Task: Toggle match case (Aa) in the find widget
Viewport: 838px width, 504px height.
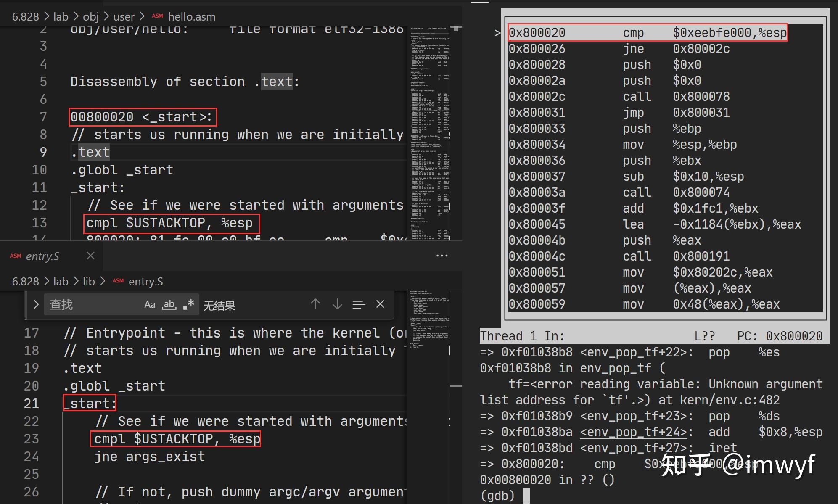Action: [150, 304]
